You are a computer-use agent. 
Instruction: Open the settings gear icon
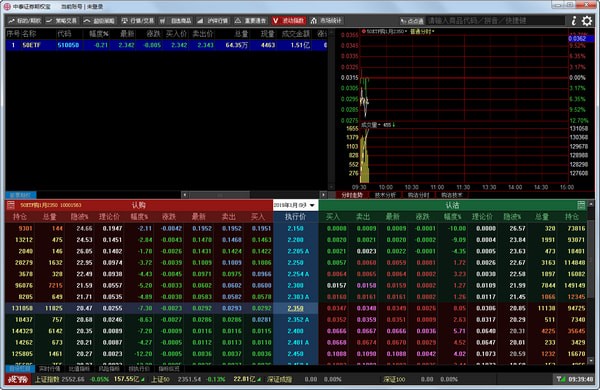587,21
